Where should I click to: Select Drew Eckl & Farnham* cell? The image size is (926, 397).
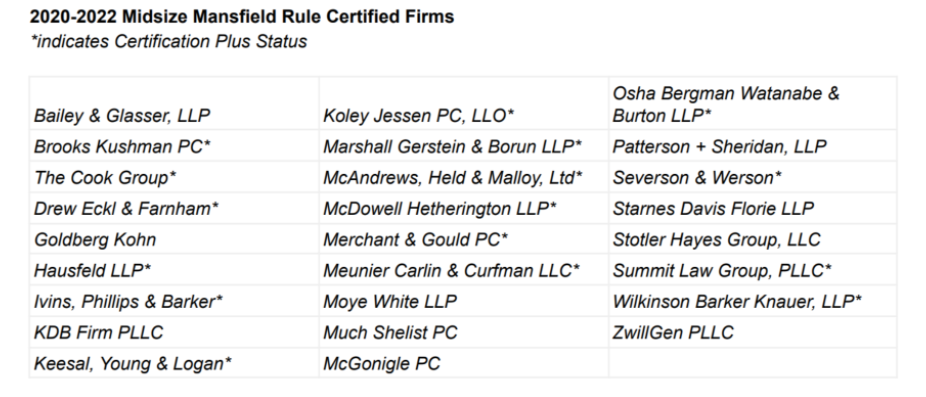pos(174,208)
